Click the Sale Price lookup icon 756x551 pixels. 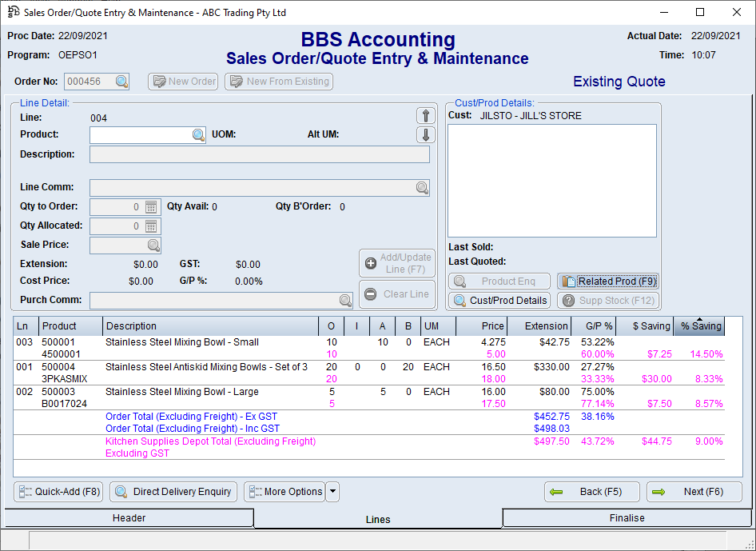tap(153, 246)
